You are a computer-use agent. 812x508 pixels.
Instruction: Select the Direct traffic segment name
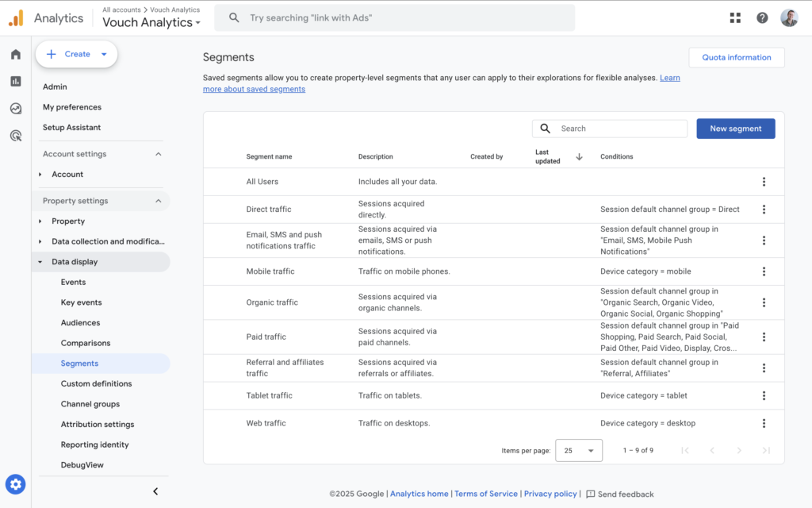269,210
